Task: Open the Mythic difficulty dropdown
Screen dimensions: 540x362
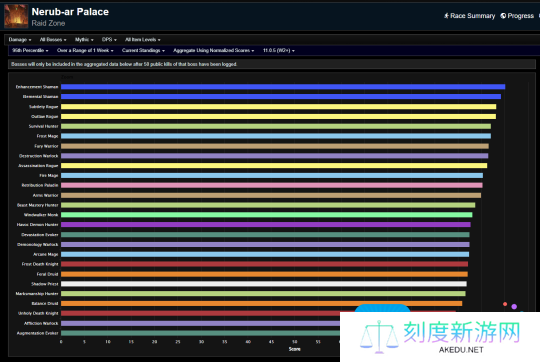Action: pos(84,40)
